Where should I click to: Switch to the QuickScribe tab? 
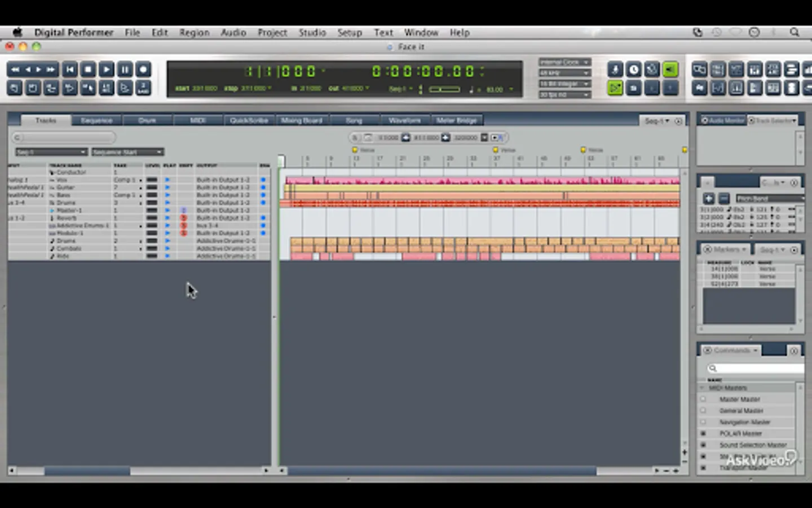[249, 120]
